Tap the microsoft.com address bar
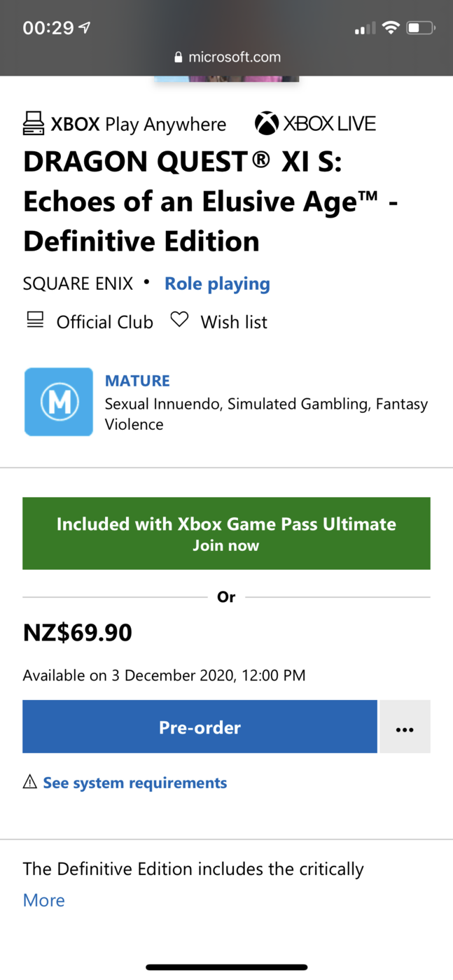 227,57
